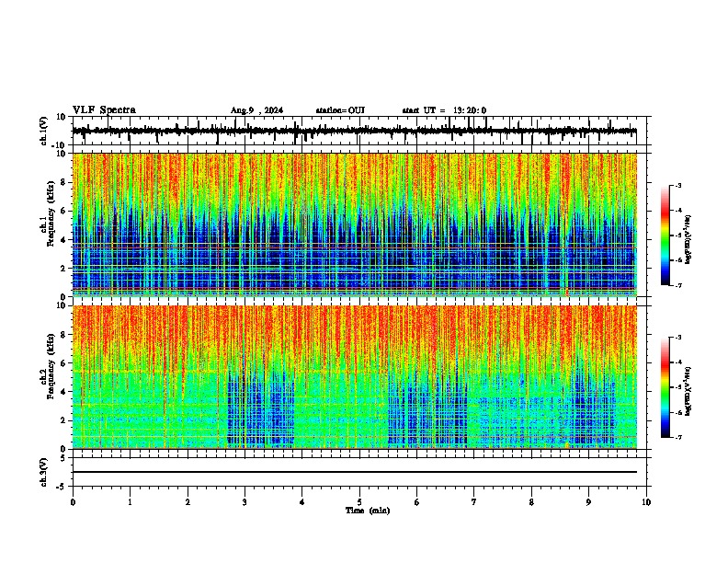Click time axis tick label "9"
The height and width of the screenshot is (563, 728).
click(x=588, y=502)
